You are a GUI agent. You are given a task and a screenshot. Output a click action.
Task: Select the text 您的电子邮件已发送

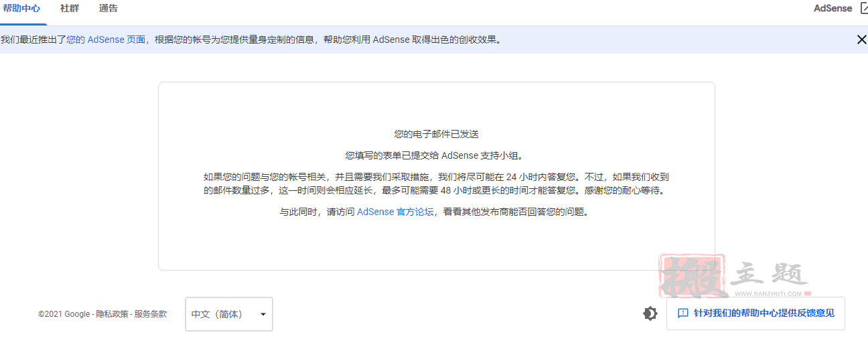(x=437, y=134)
